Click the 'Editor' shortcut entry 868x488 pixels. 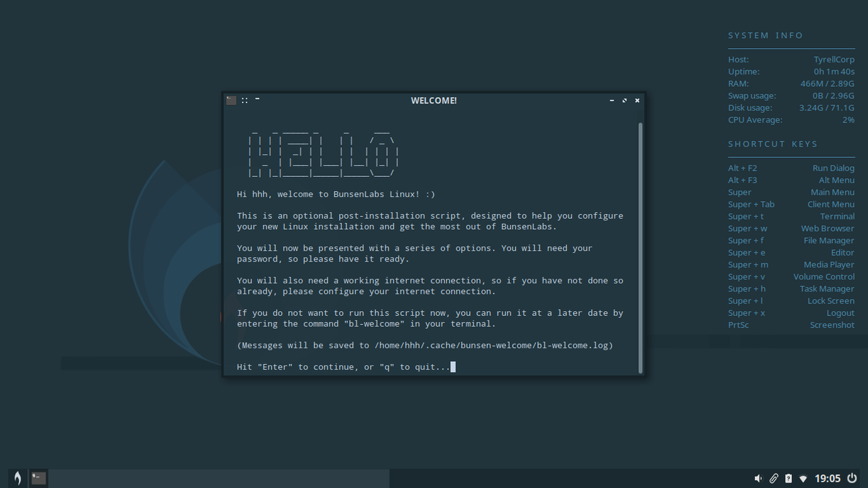(x=843, y=253)
